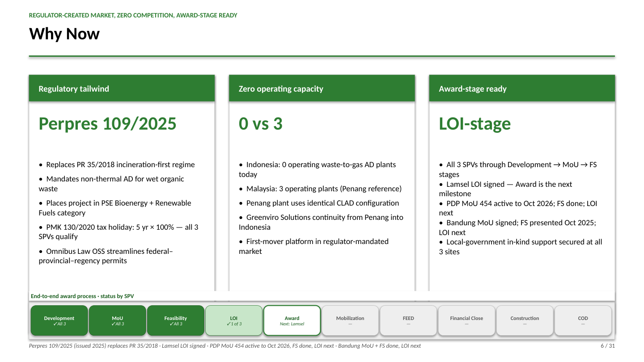The width and height of the screenshot is (644, 362).
Task: Click the FEED stage box
Action: pos(408,320)
